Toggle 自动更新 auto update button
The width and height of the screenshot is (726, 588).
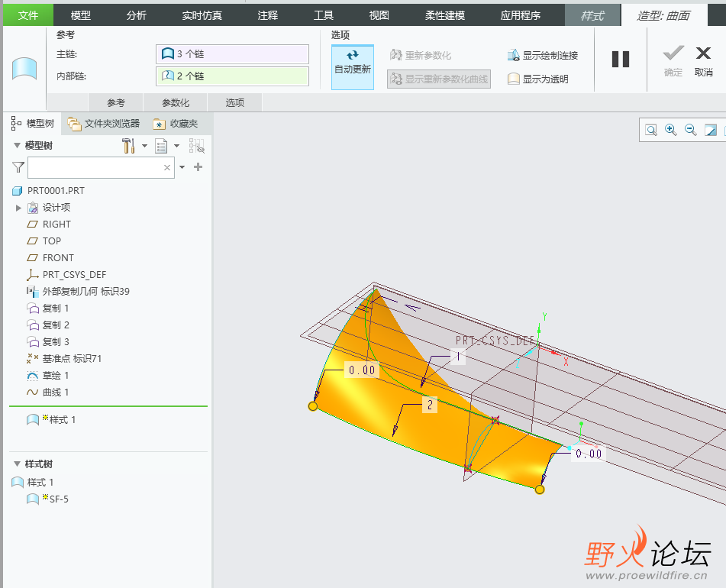pos(353,67)
